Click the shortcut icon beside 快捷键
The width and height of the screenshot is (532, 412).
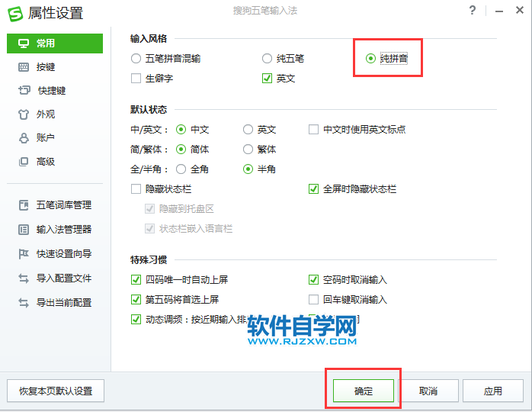coord(24,90)
